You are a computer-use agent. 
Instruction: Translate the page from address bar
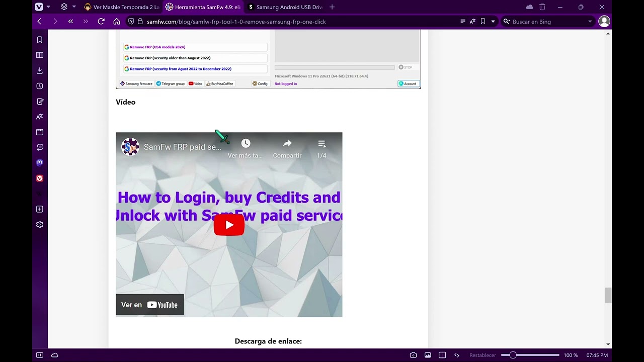point(472,22)
